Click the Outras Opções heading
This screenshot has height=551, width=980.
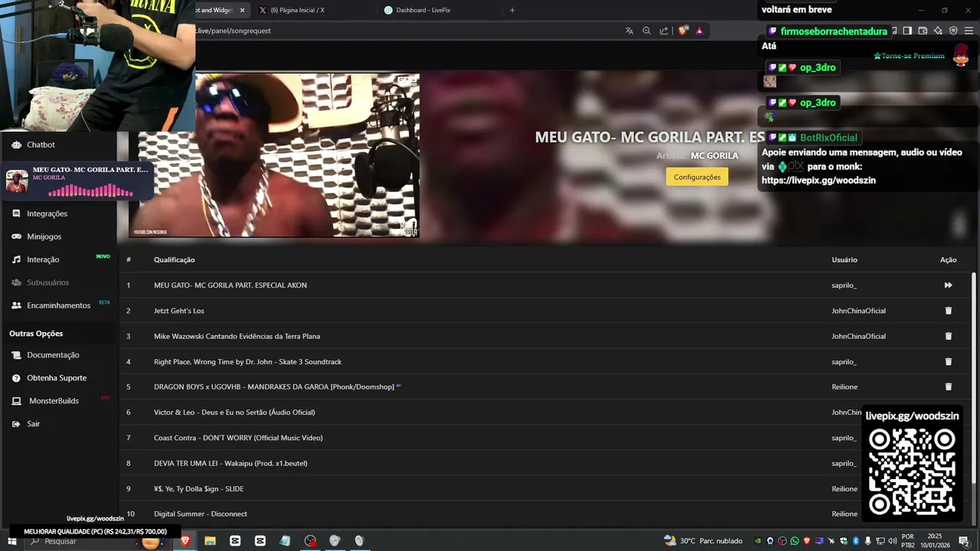pyautogui.click(x=36, y=334)
